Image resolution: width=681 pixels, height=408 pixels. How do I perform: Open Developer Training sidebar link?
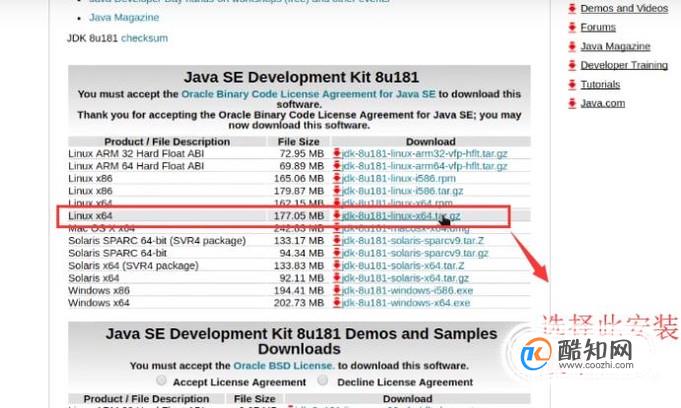624,65
